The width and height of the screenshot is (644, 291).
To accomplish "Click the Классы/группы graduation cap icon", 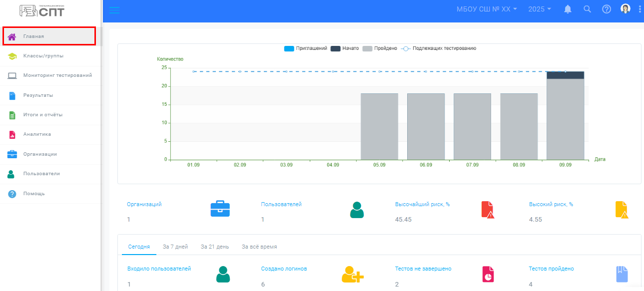I will pos(12,56).
